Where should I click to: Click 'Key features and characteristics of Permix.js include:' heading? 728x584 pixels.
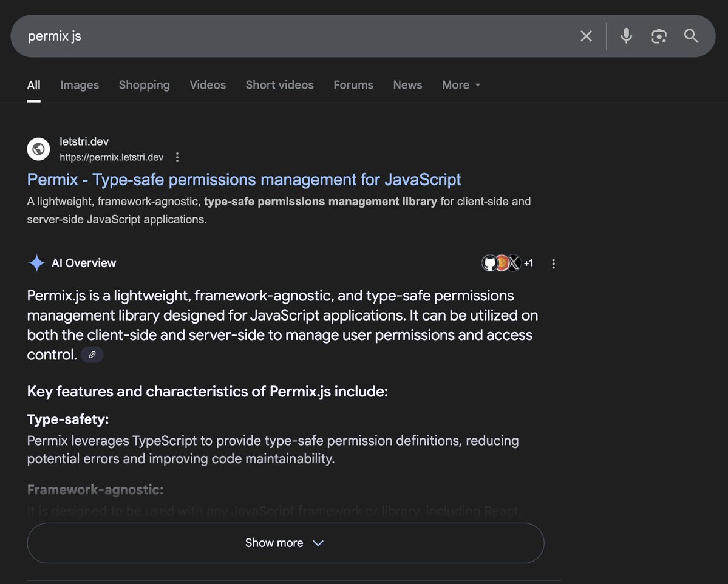tap(207, 392)
